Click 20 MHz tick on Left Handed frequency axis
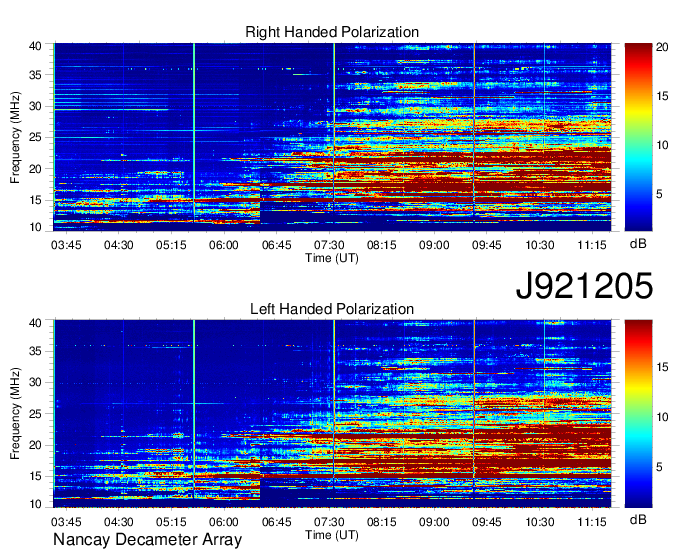 35,445
